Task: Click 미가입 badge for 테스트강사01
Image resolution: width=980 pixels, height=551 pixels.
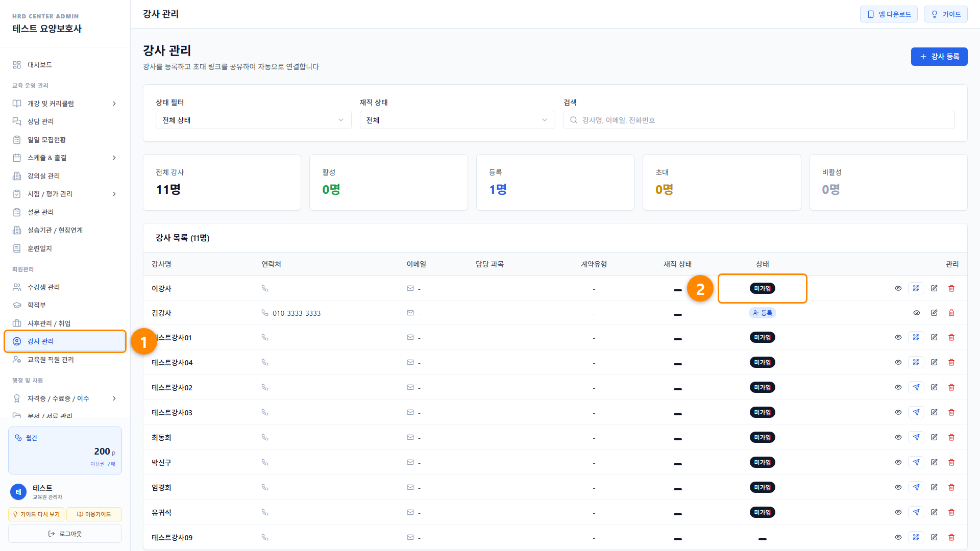Action: (762, 337)
